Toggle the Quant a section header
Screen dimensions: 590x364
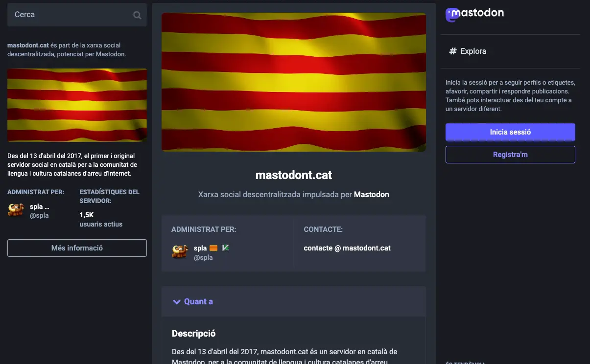click(294, 301)
